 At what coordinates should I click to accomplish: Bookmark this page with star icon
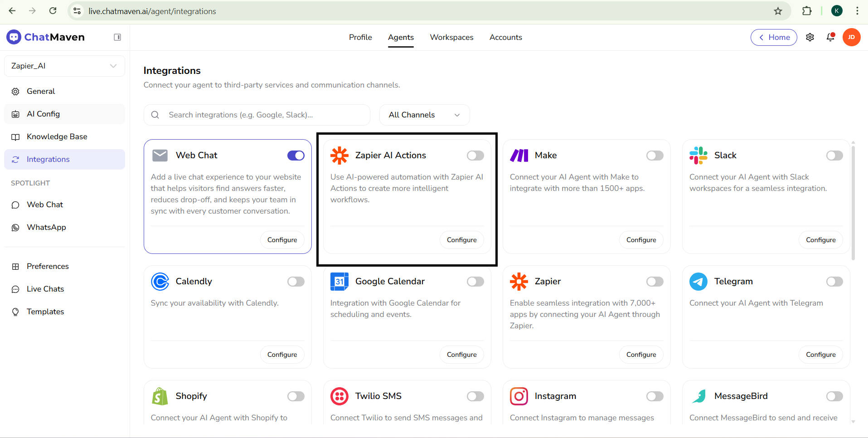(x=778, y=11)
